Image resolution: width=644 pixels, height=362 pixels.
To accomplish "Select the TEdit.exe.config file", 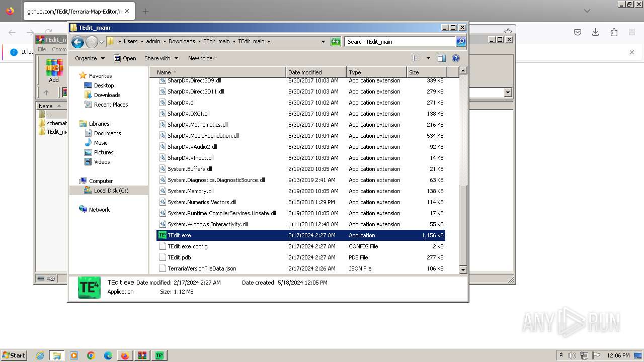I will click(x=301, y=246).
